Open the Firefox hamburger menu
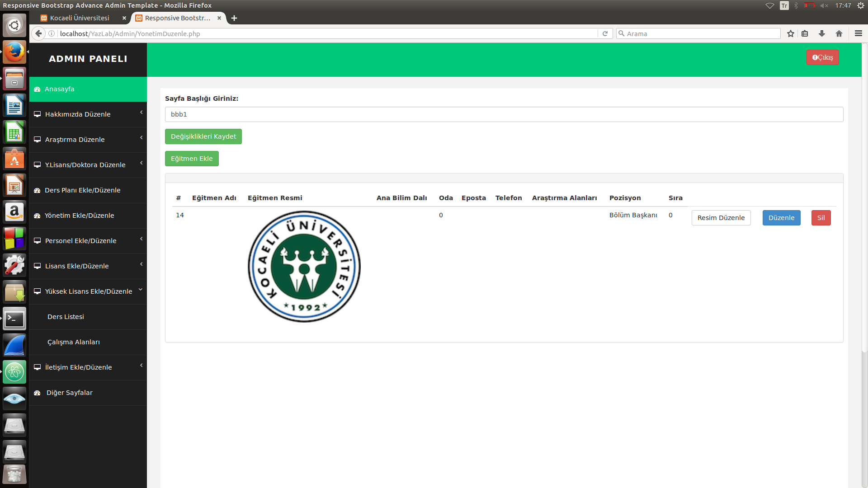The image size is (868, 488). tap(859, 33)
